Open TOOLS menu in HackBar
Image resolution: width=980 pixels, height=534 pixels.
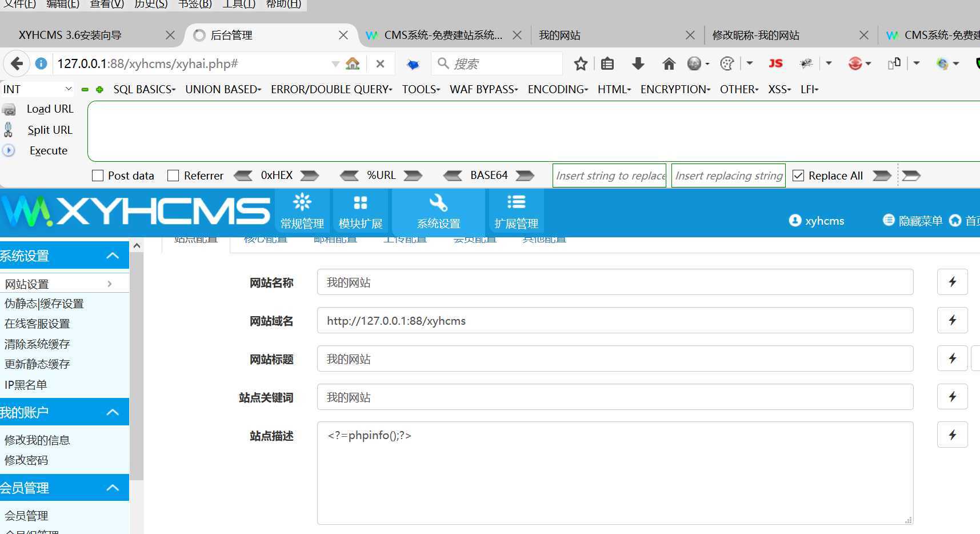(x=421, y=89)
